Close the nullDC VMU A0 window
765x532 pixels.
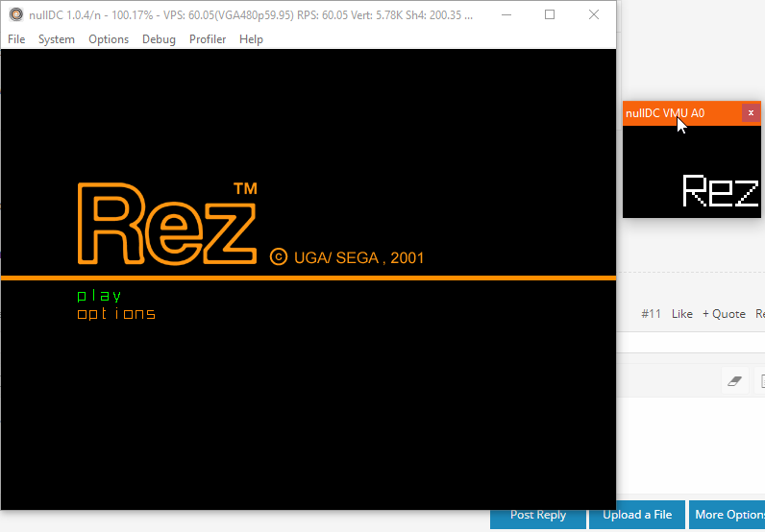tap(751, 113)
